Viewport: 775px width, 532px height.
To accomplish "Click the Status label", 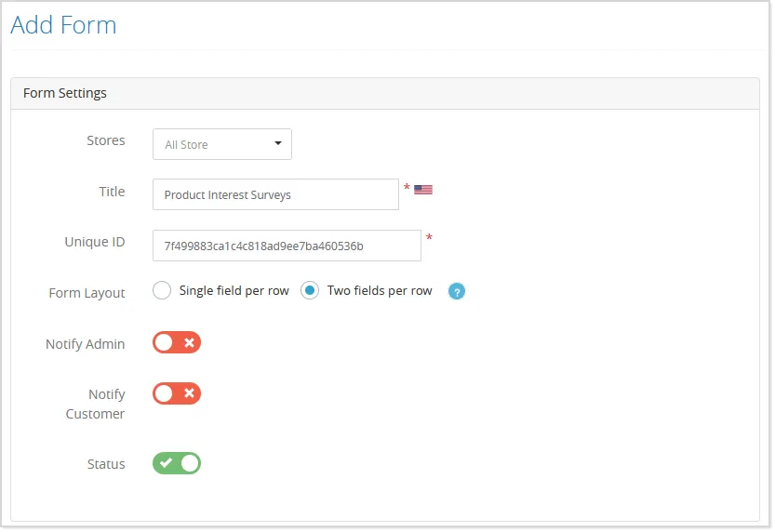I will pos(106,464).
